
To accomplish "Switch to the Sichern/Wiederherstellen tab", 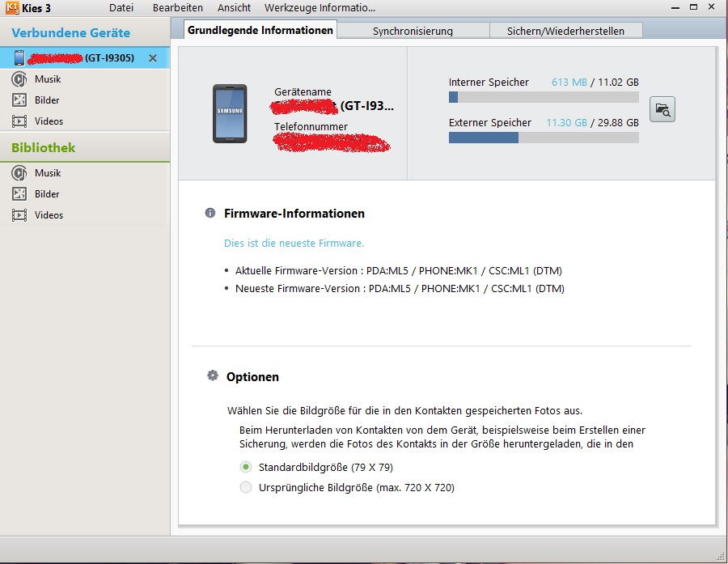I will (565, 31).
